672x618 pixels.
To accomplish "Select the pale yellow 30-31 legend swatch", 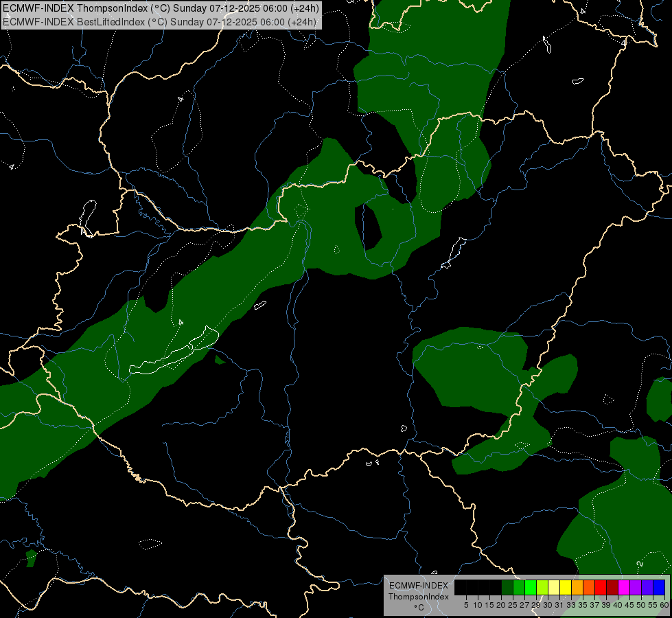I will click(554, 587).
